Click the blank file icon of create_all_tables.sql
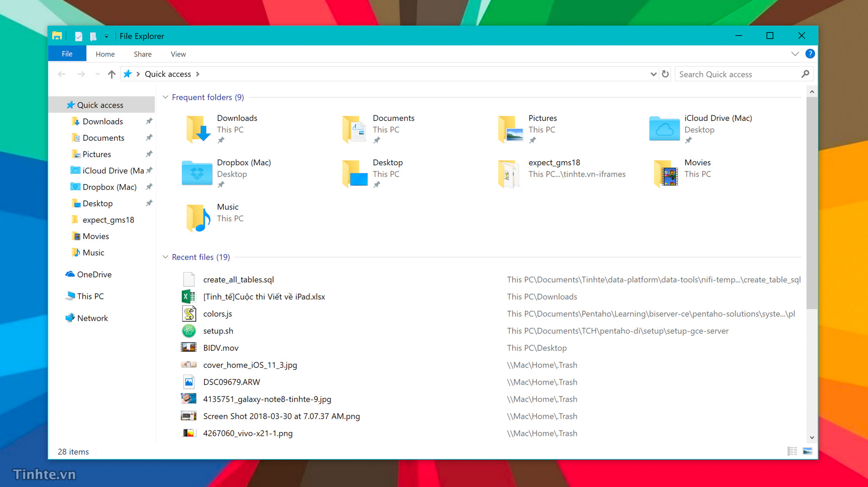 [189, 280]
